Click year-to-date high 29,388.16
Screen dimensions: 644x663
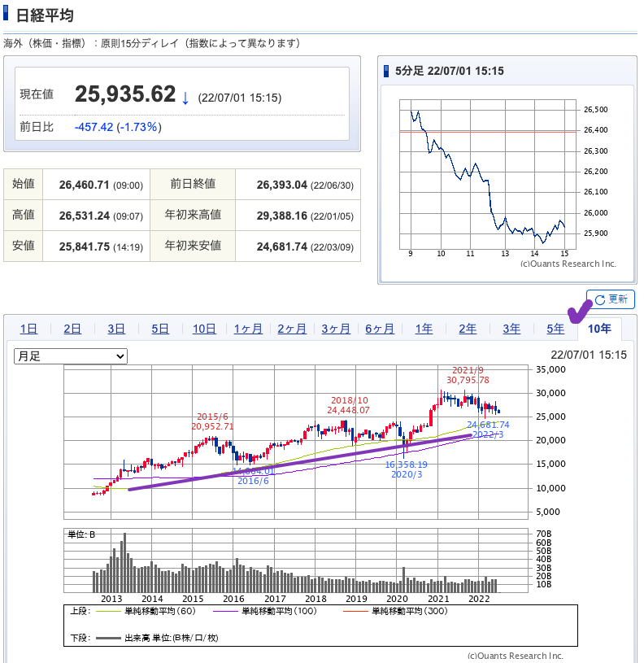(282, 216)
